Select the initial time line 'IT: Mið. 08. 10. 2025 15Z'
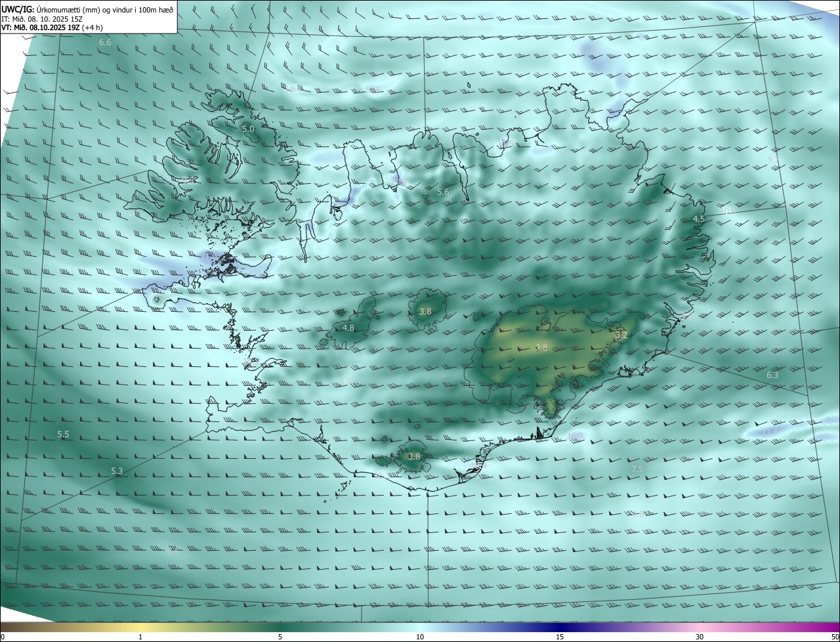This screenshot has width=840, height=642. pos(41,18)
